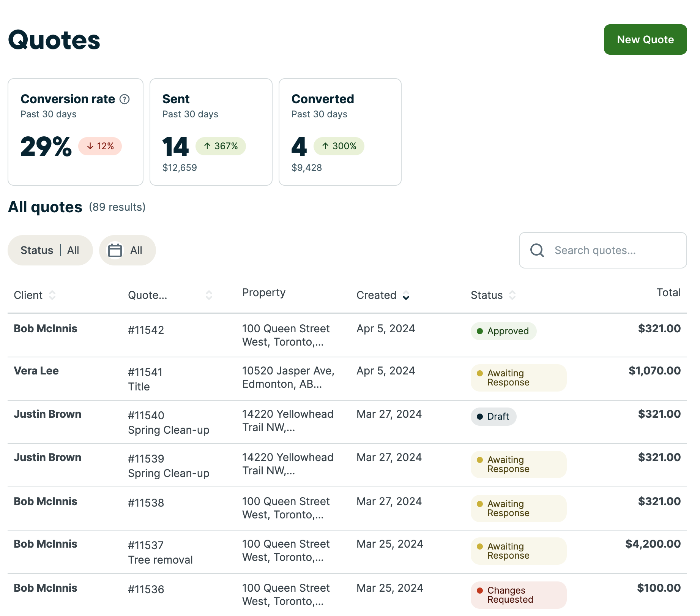The height and width of the screenshot is (616, 700).
Task: Sort the table by Client column
Action: click(52, 295)
